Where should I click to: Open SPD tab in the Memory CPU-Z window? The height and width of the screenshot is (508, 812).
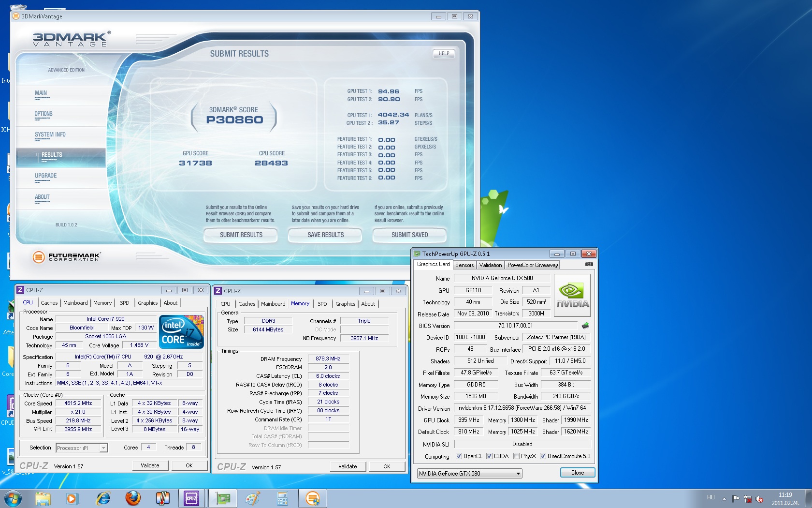(x=322, y=304)
